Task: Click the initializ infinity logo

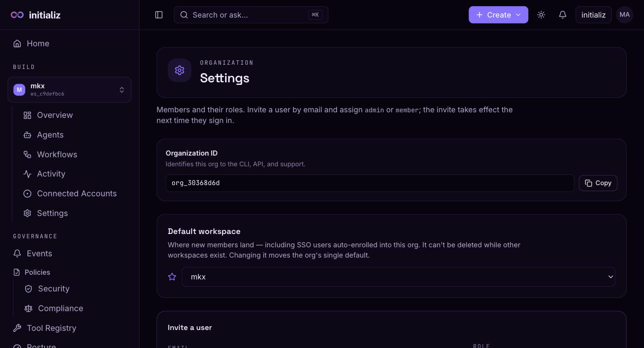Action: [x=17, y=15]
